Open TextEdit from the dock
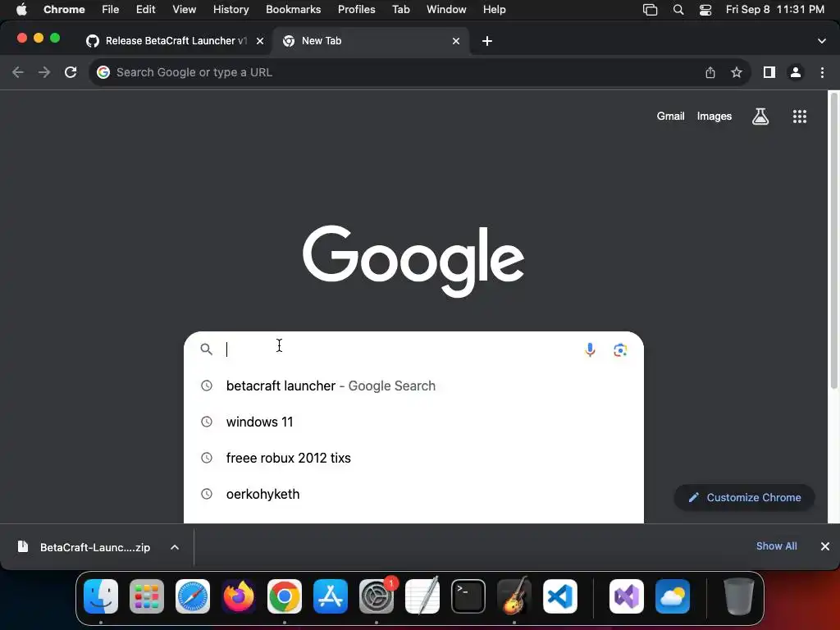This screenshot has width=840, height=630. coord(422,596)
